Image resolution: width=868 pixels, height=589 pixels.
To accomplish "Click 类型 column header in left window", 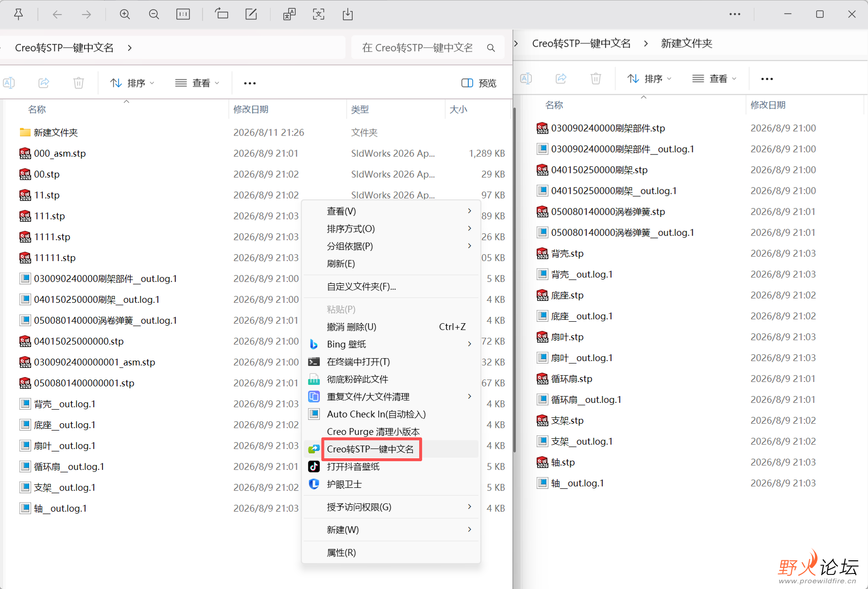I will (x=360, y=109).
